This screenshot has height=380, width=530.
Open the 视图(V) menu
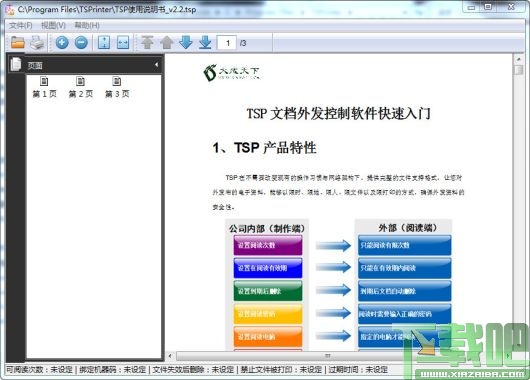click(53, 25)
